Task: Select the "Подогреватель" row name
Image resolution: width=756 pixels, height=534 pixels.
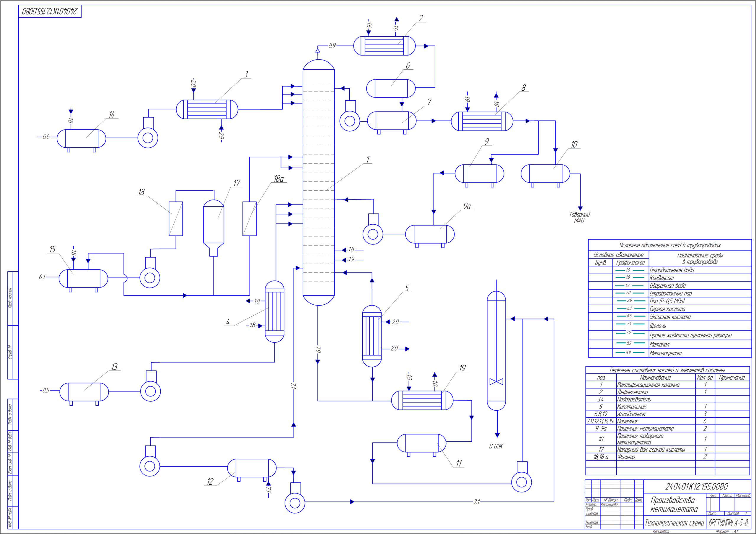Action: [634, 400]
